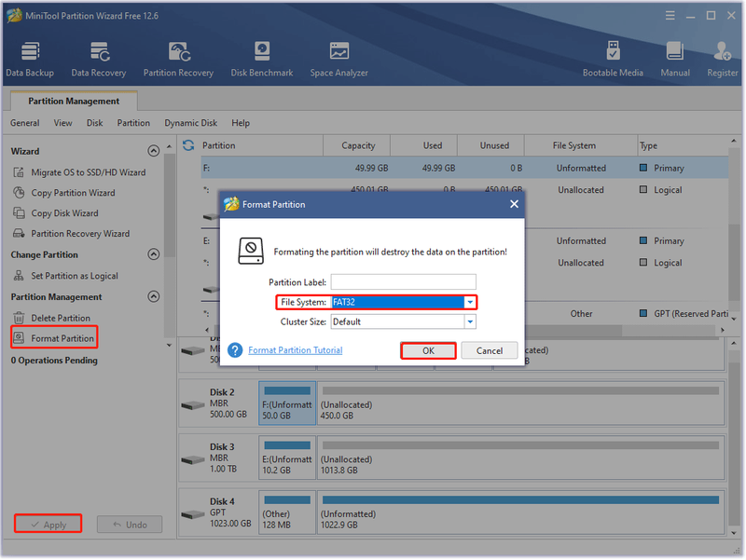
Task: Start Disk Benchmark
Action: click(x=262, y=59)
